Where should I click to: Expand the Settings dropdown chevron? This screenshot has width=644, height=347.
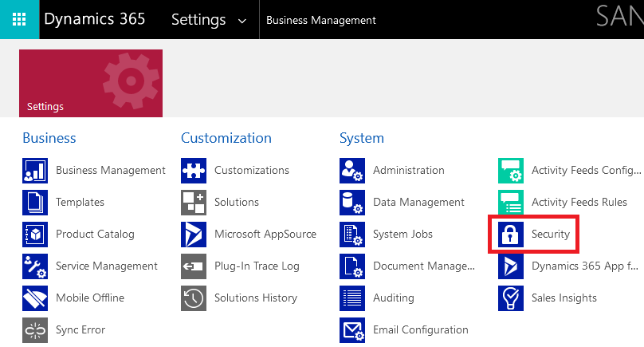tap(242, 21)
